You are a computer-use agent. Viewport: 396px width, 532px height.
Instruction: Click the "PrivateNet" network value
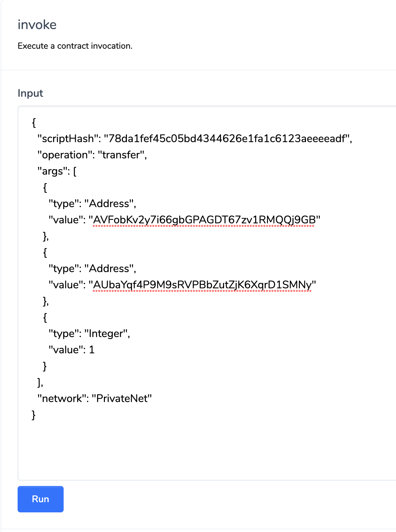point(122,398)
